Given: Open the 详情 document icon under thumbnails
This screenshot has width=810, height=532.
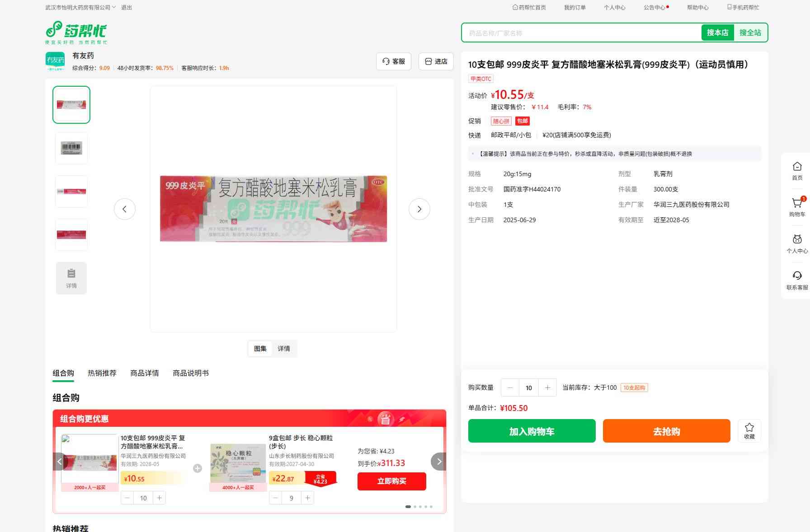Looking at the screenshot, I should [71, 278].
